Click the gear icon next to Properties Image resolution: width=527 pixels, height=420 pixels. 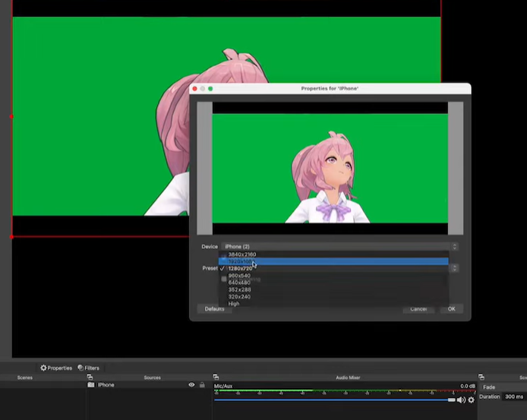tap(43, 368)
